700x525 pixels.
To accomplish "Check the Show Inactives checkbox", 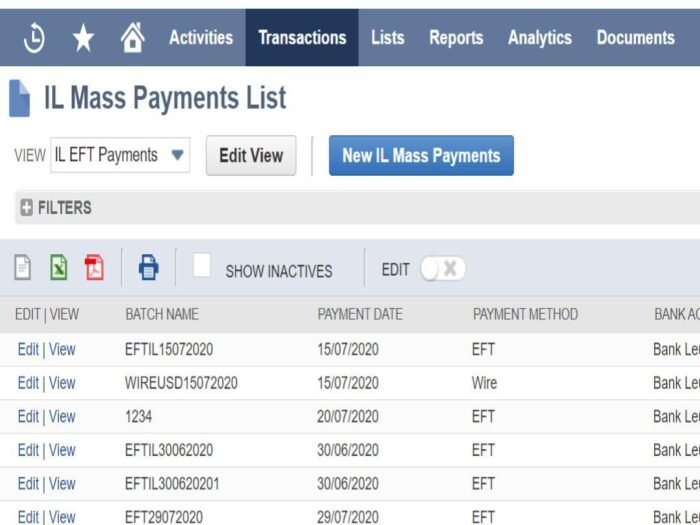I will point(201,266).
